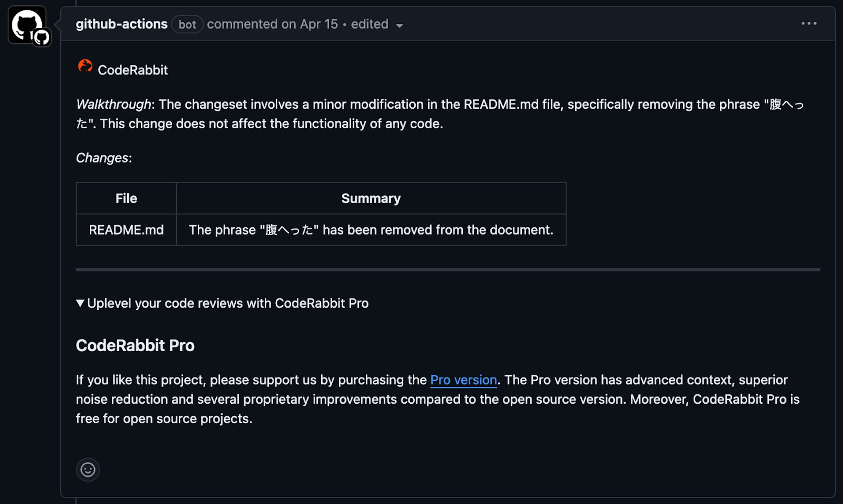The image size is (843, 504).
Task: Click the removed-phrase summary cell text
Action: point(371,230)
